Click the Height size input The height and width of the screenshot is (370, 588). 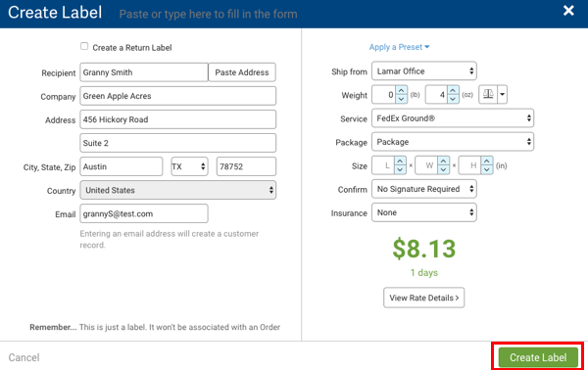470,165
